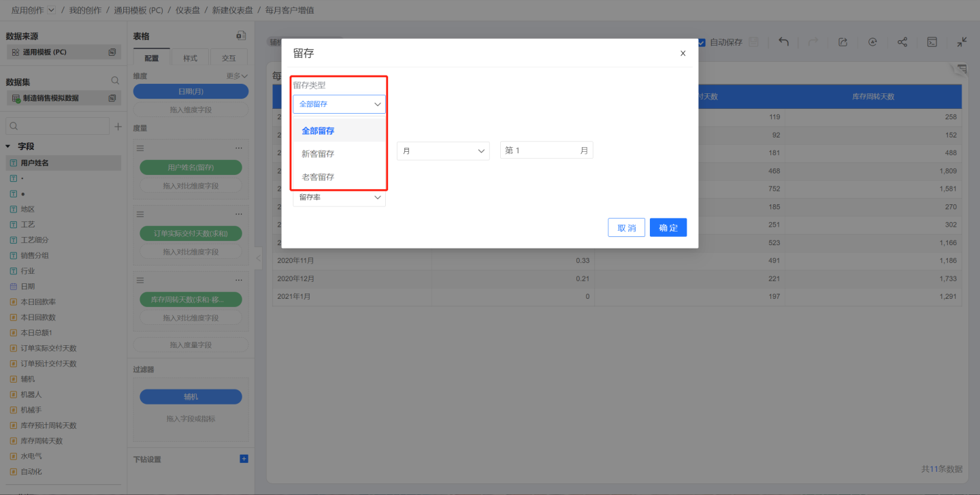Click the more options dots above 库存周转天数 measure
Screen dimensions: 980x495
point(239,280)
